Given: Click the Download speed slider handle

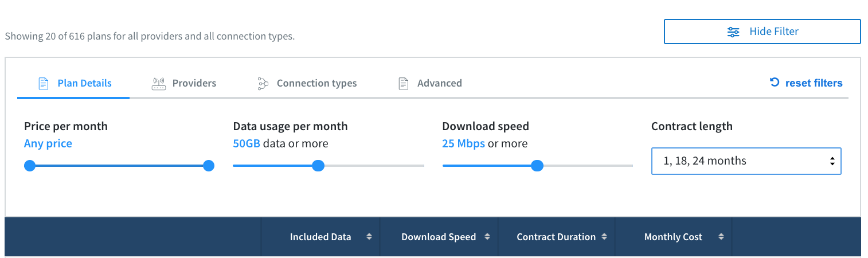Looking at the screenshot, I should [537, 166].
